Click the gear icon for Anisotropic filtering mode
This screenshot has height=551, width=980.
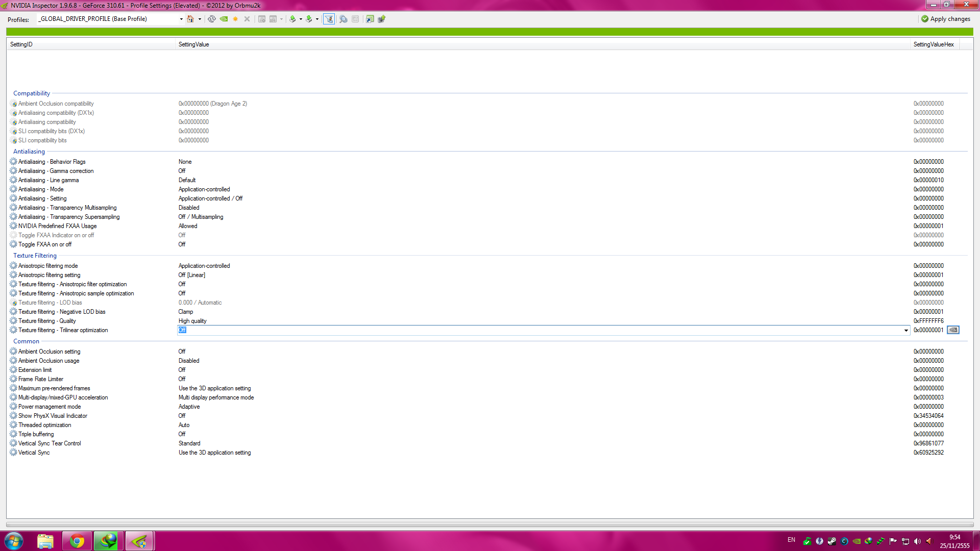click(13, 266)
